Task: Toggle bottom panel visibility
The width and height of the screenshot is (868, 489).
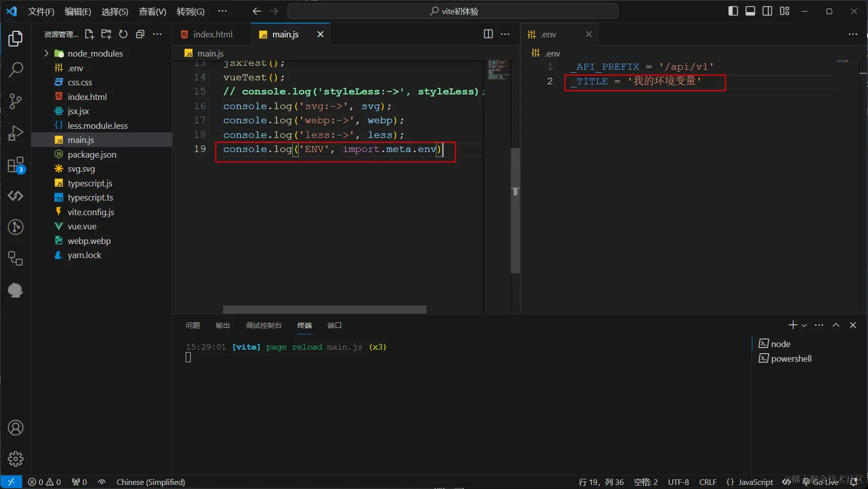Action: (750, 11)
